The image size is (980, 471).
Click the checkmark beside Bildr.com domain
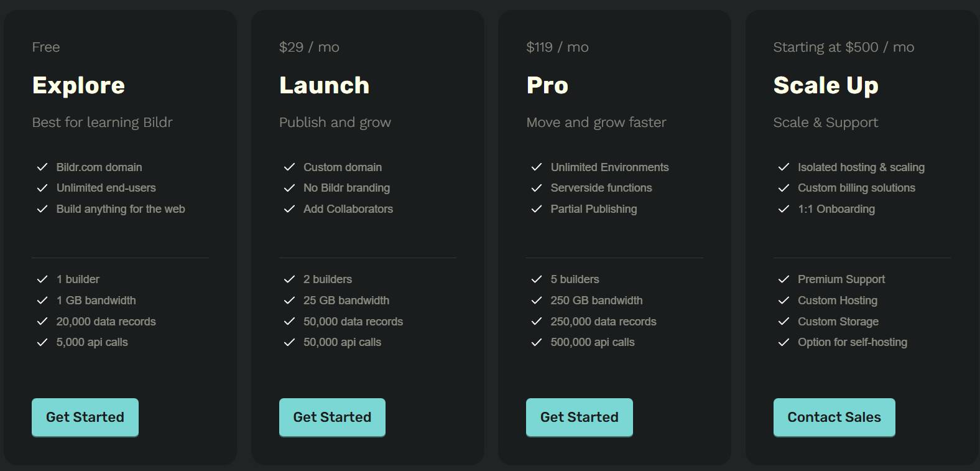coord(42,167)
